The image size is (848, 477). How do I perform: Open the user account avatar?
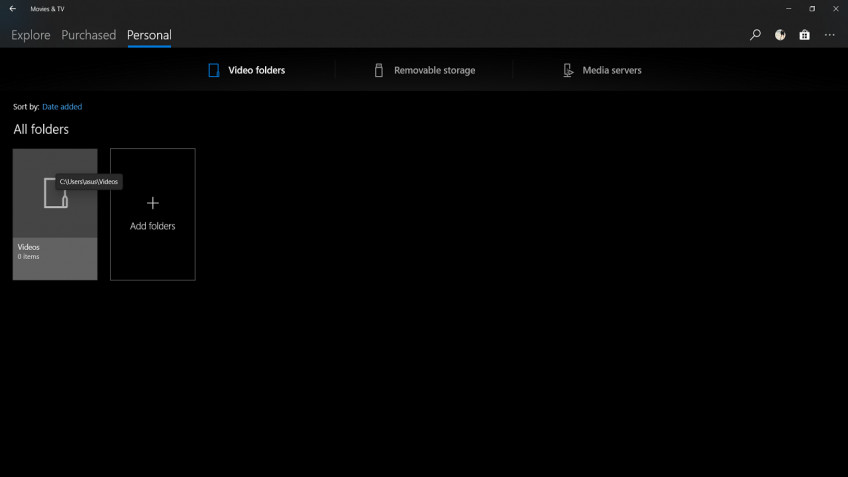tap(780, 35)
